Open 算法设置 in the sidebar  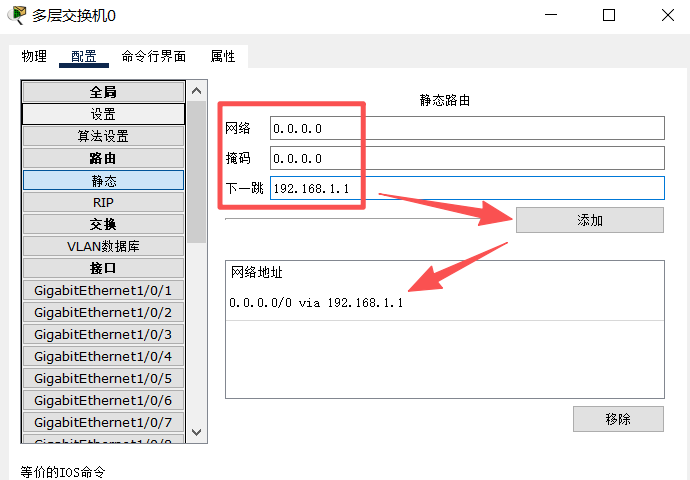click(103, 136)
